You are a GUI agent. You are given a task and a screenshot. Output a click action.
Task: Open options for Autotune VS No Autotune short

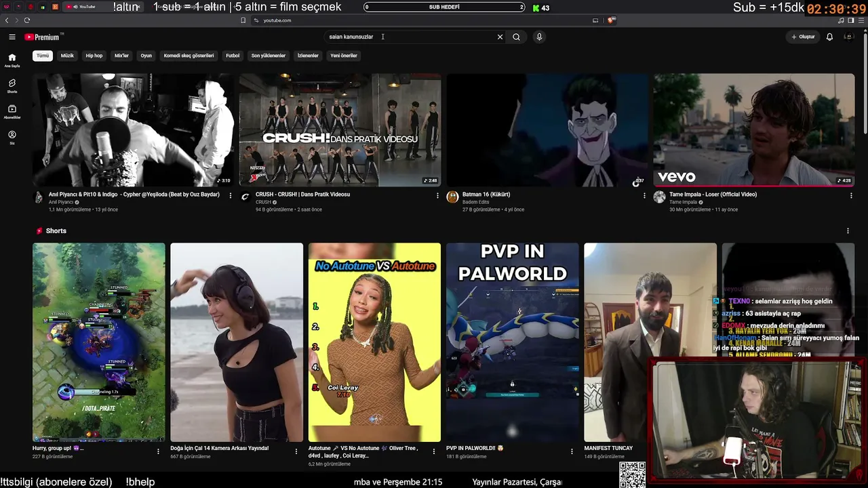click(434, 451)
